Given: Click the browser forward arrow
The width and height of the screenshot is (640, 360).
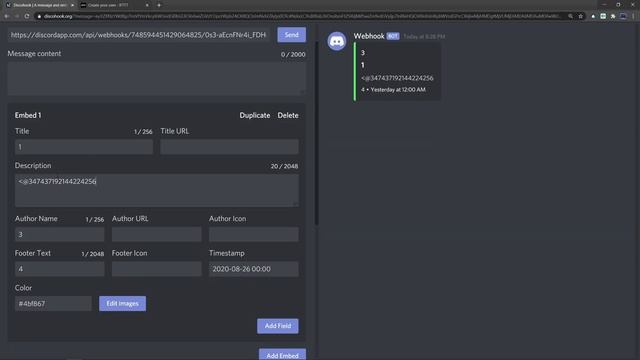Looking at the screenshot, I should pyautogui.click(x=17, y=16).
